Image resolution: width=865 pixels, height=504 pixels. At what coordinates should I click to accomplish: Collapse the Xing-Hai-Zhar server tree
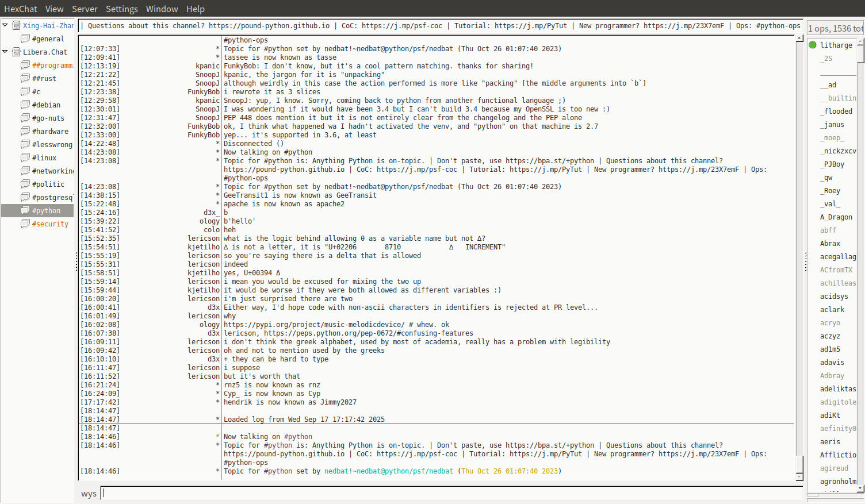click(x=5, y=25)
